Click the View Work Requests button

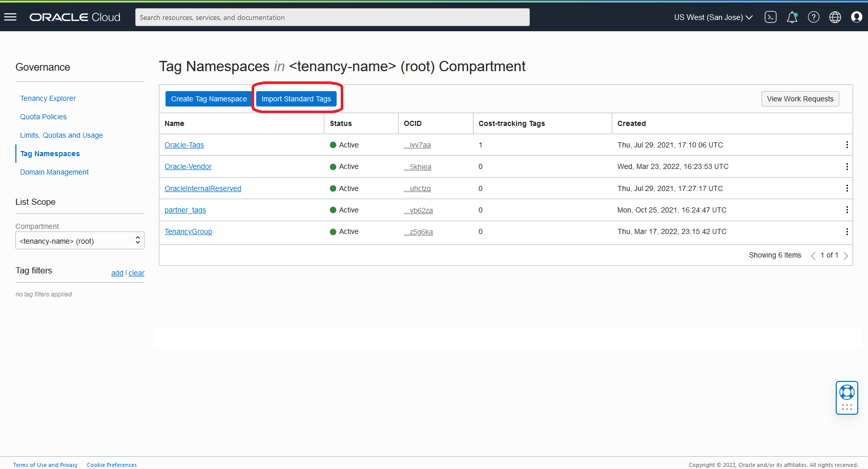tap(800, 99)
